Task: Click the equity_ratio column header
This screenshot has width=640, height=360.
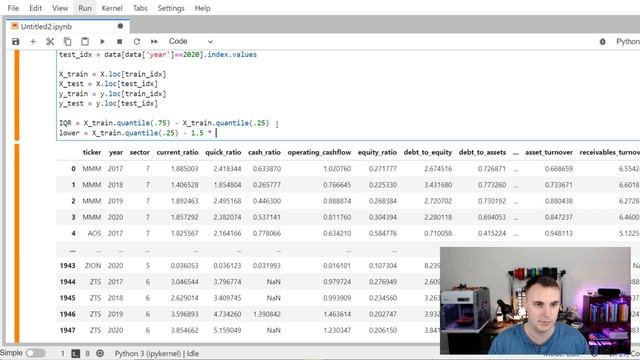Action: tap(377, 152)
